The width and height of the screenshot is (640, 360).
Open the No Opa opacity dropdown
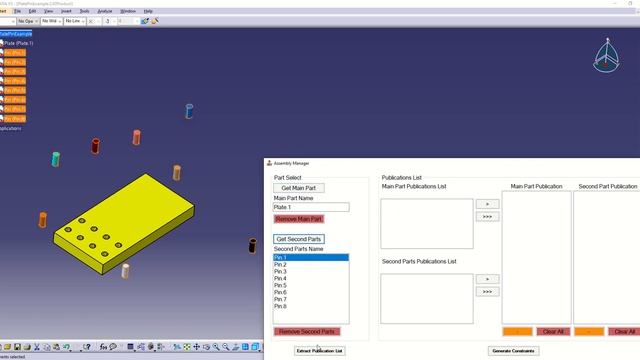pos(28,21)
